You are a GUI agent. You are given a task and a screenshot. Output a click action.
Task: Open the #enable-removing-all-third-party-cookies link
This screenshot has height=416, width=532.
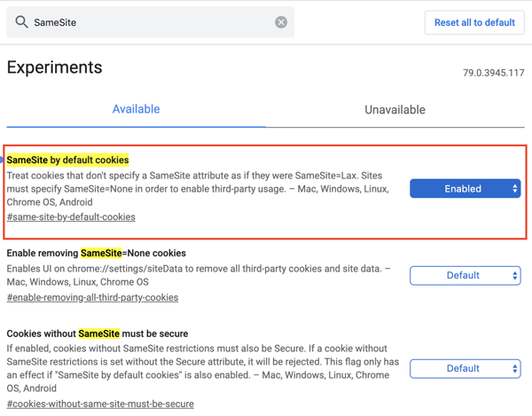point(92,297)
